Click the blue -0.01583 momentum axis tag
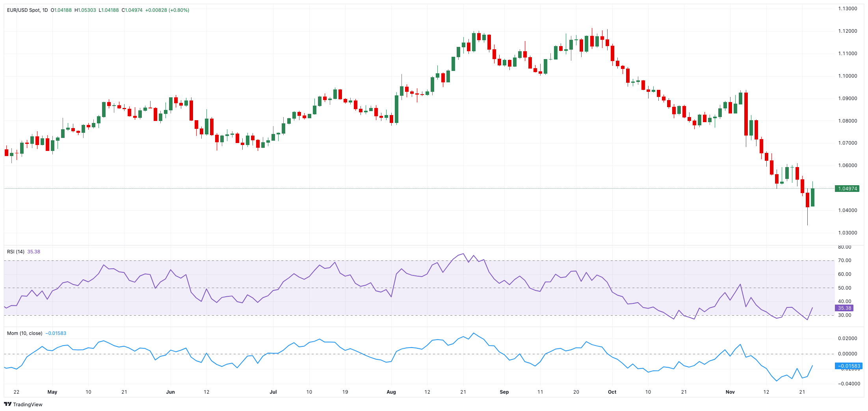 coord(848,366)
